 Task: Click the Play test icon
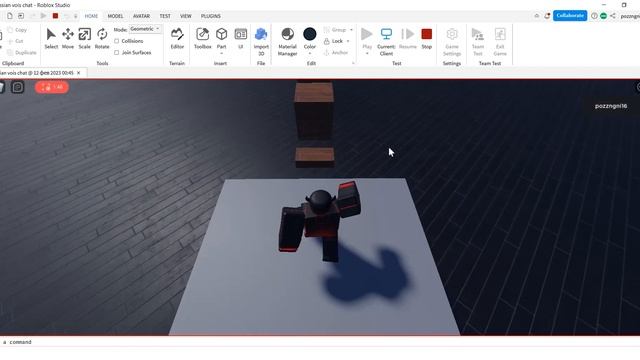pos(367,34)
